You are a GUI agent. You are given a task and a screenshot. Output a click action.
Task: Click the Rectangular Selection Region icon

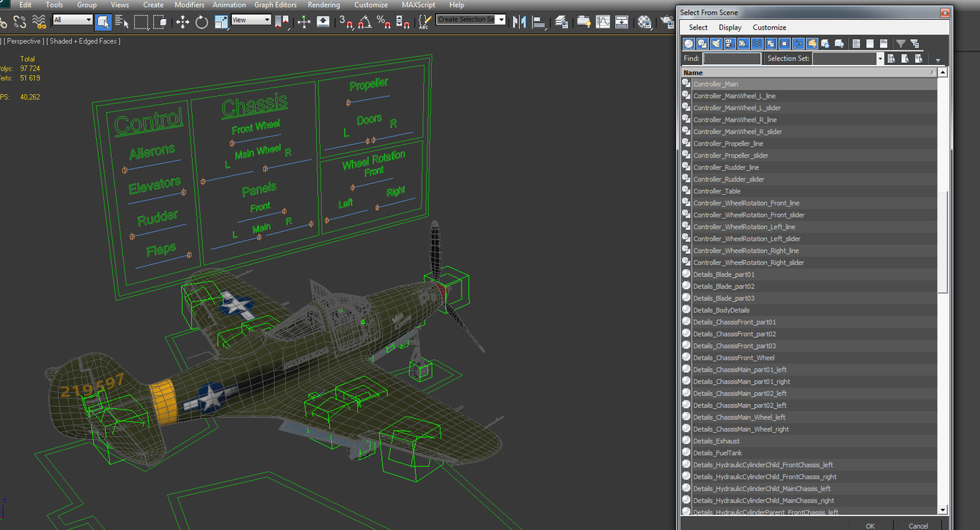coord(141,21)
